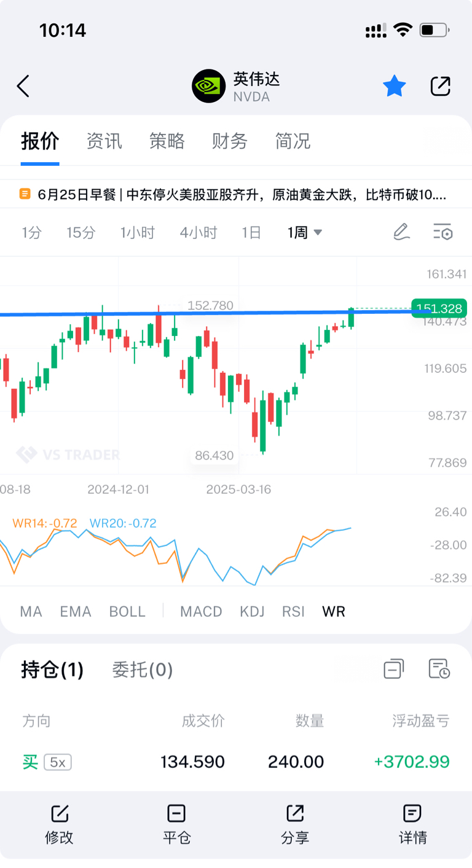
Task: Expand the 1周 timeframe dropdown
Action: pyautogui.click(x=305, y=233)
